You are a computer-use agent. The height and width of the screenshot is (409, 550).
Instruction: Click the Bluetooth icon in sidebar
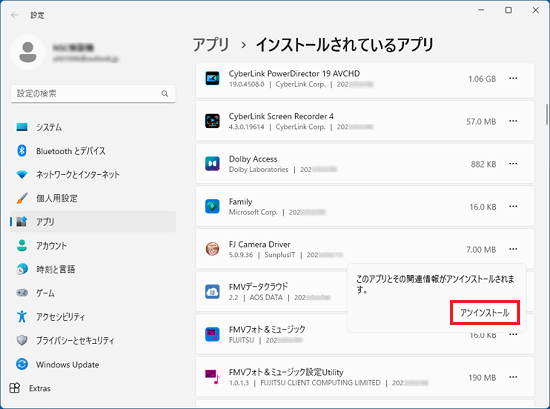(22, 151)
